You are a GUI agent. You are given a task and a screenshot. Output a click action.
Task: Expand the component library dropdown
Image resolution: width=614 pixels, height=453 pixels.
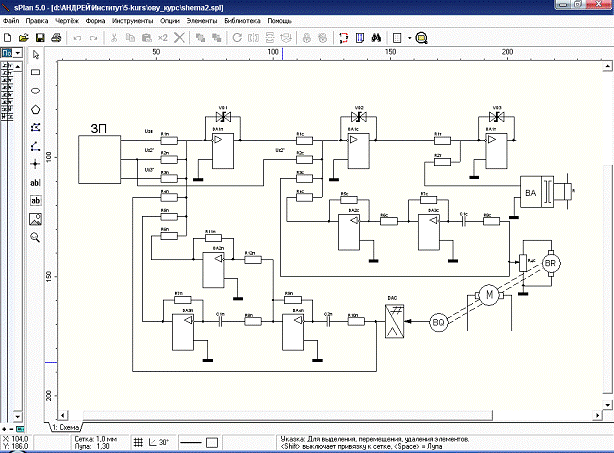click(18, 52)
